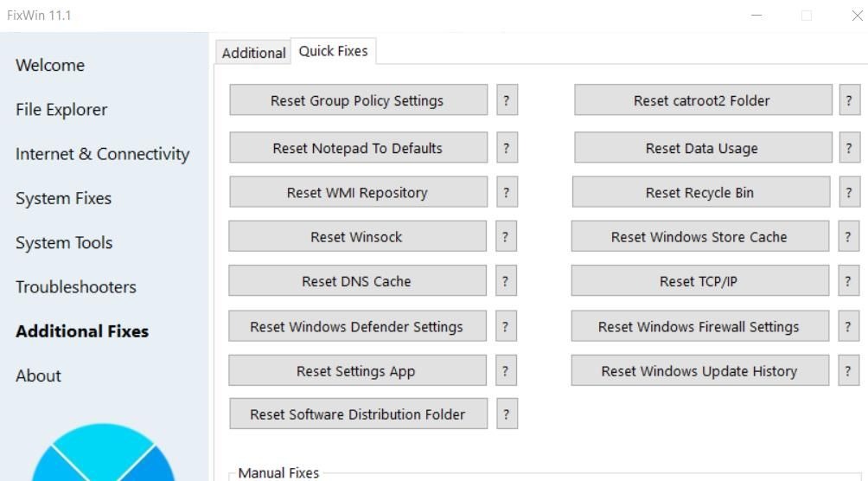Open the System Tools section
Viewport: 868px width, 481px height.
pos(64,243)
